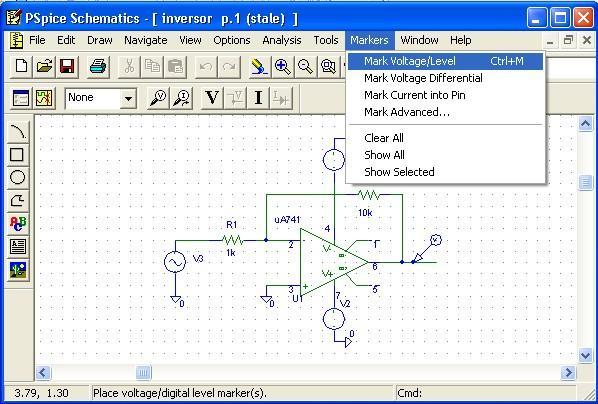The width and height of the screenshot is (598, 404).
Task: Click the horizontal scrollbar thumb
Action: coord(143,372)
